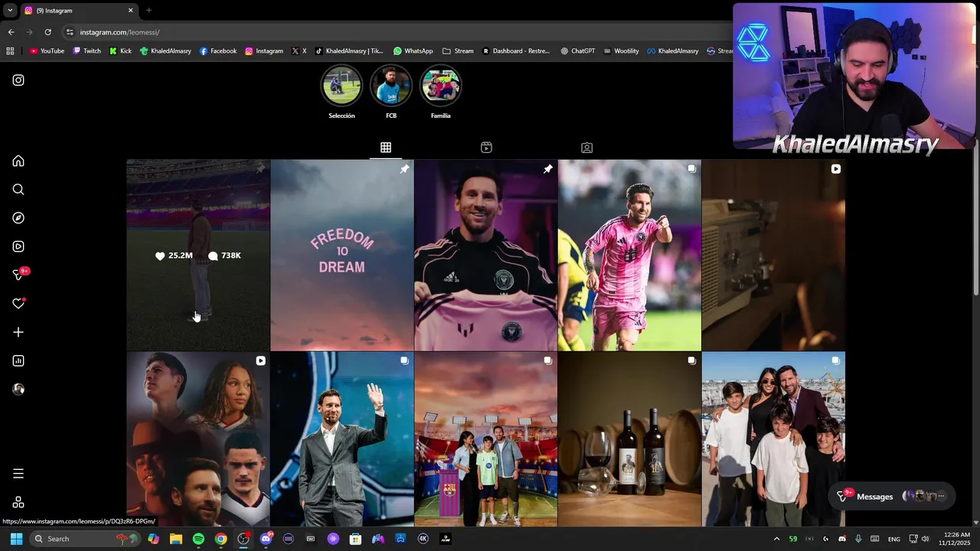Show hidden system tray icons
Screen dimensions: 980x551
[776, 539]
